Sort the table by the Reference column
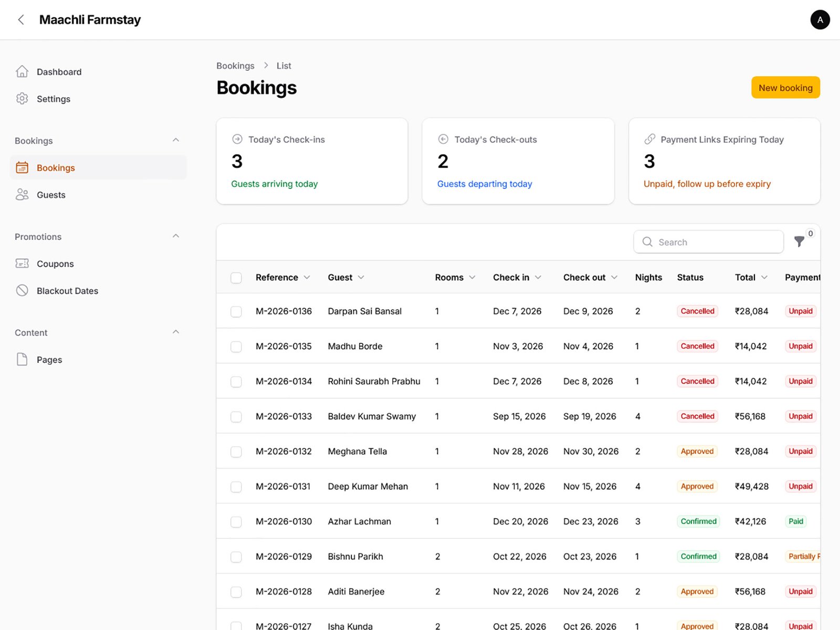This screenshot has width=840, height=630. 282,277
